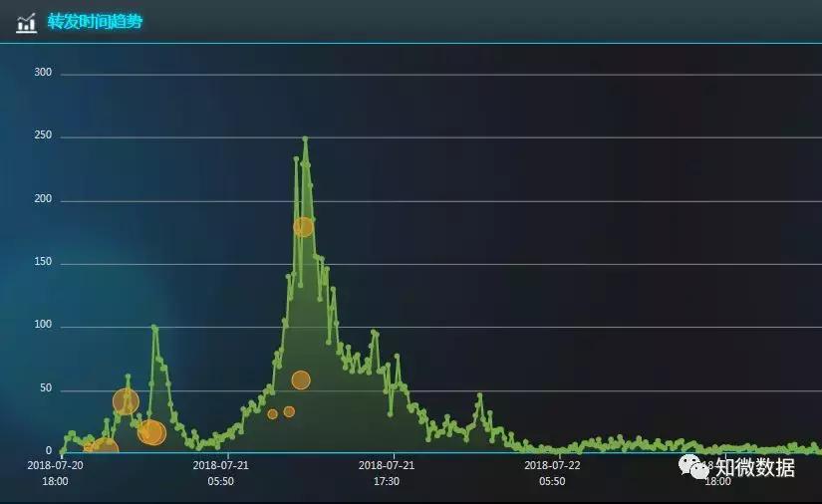The height and width of the screenshot is (504, 822).
Task: Select the y-axis label 200
Action: (x=43, y=198)
